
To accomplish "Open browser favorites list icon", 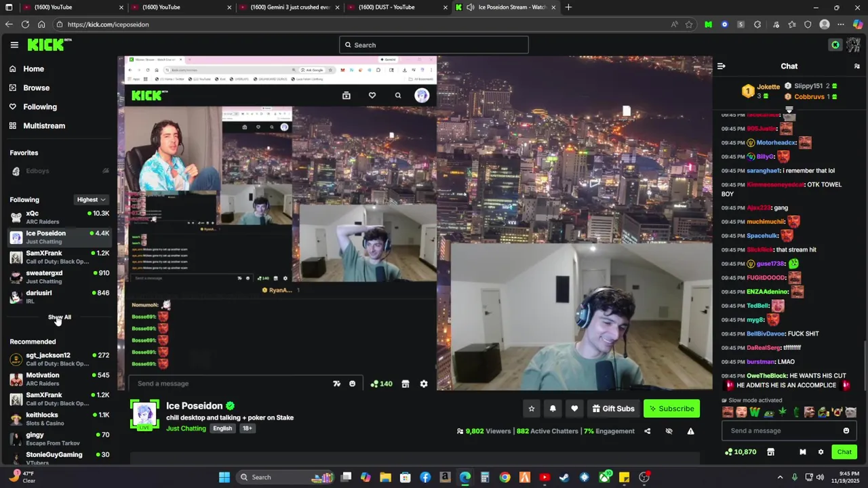I will click(x=791, y=24).
